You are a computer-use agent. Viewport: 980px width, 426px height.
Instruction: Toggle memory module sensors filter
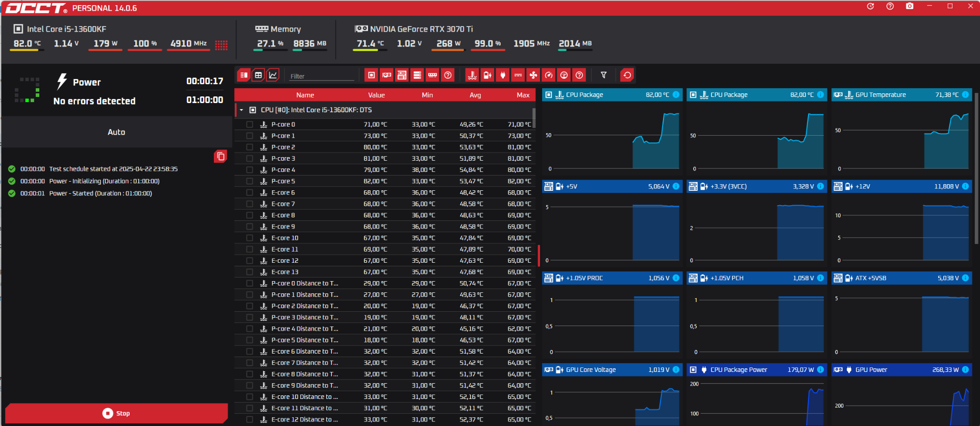pos(433,76)
